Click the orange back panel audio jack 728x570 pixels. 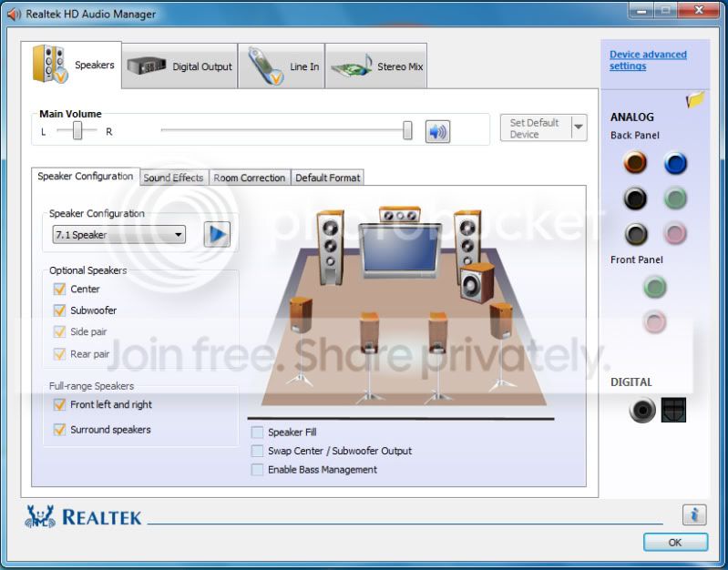pos(635,162)
